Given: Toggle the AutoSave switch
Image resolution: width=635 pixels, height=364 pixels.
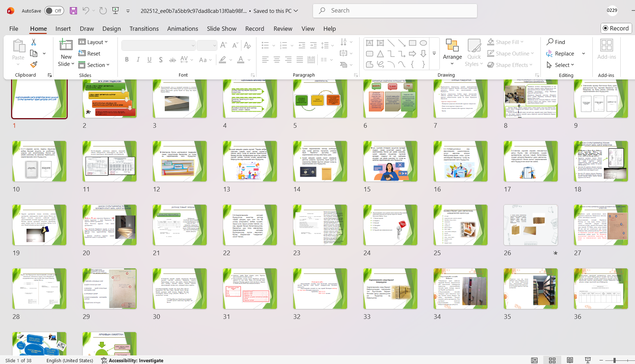Looking at the screenshot, I should [54, 11].
